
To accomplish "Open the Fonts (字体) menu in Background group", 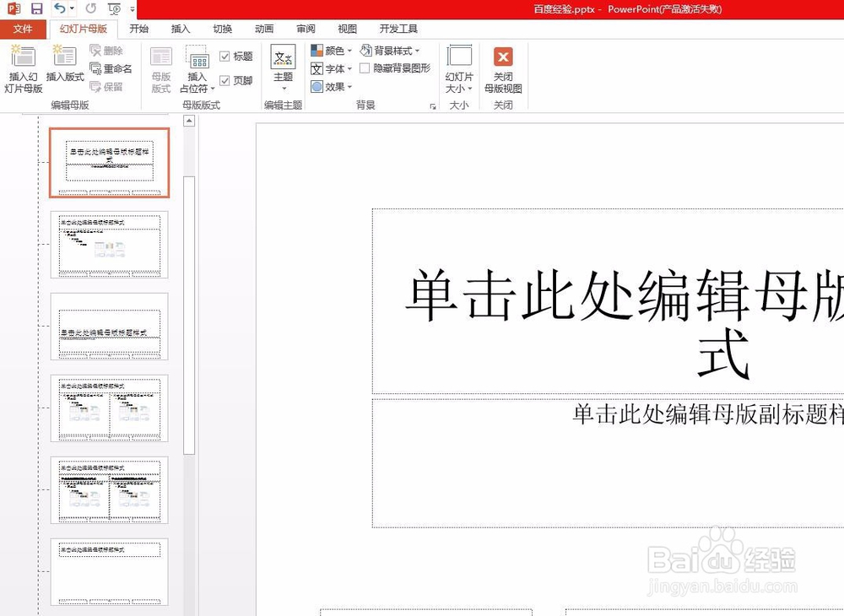I will [x=329, y=68].
